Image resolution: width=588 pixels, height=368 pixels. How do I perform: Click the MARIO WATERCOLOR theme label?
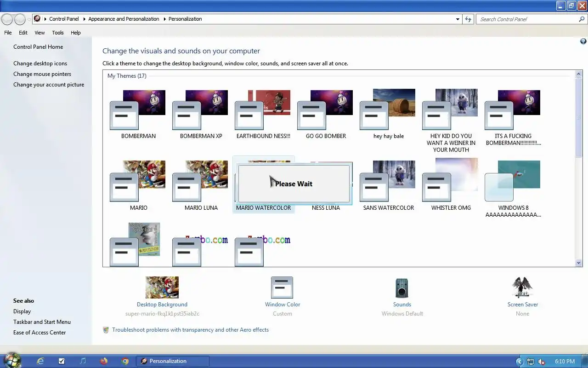pyautogui.click(x=263, y=208)
